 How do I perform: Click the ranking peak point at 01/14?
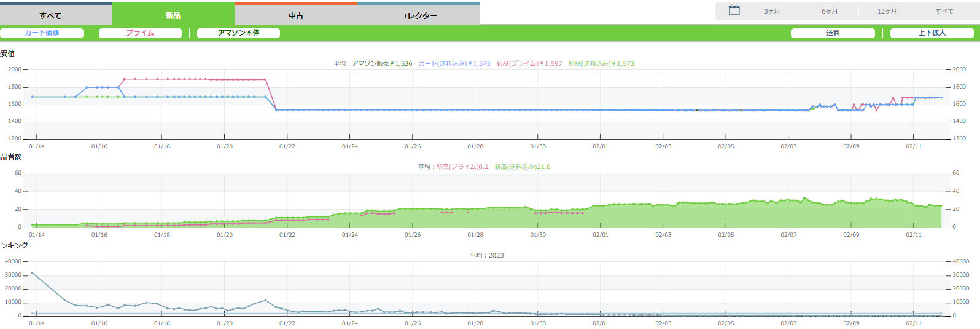coord(33,273)
